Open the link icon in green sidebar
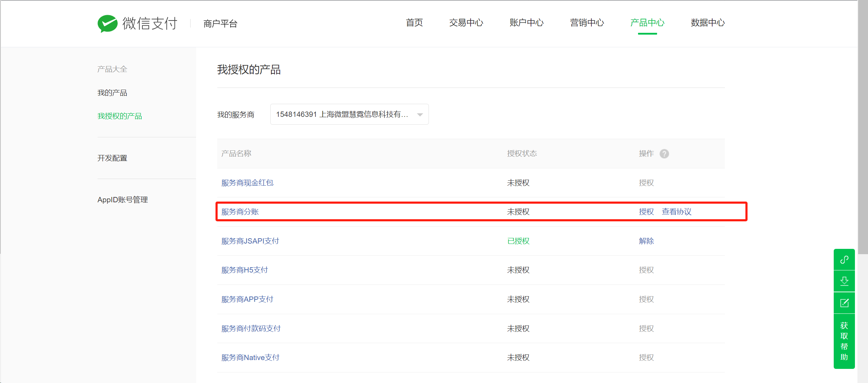Screen dimensions: 868x383 (x=844, y=260)
